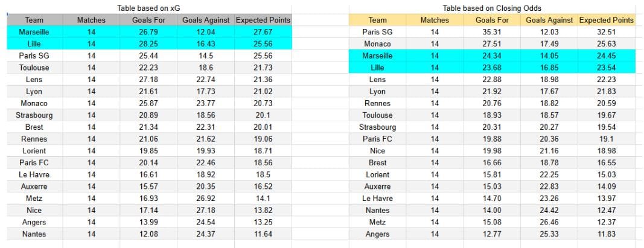
Task: Click the 'Table based on Closing Odds' title
Action: [x=492, y=8]
